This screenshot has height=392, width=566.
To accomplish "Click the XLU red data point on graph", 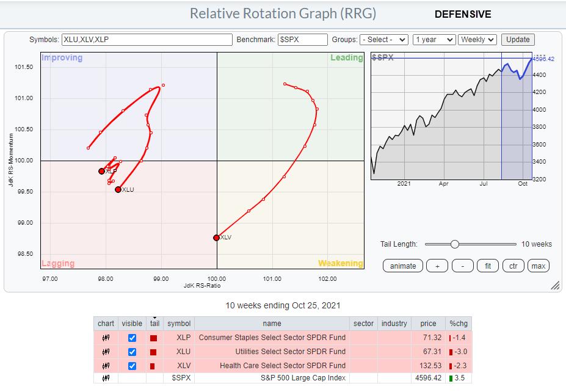I will [x=118, y=189].
